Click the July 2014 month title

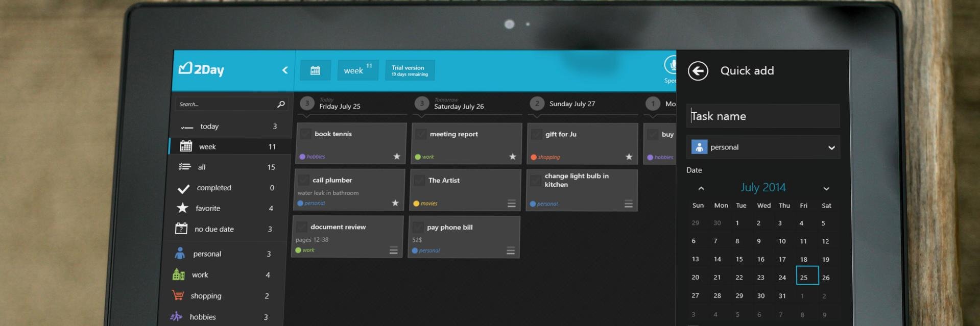click(763, 187)
